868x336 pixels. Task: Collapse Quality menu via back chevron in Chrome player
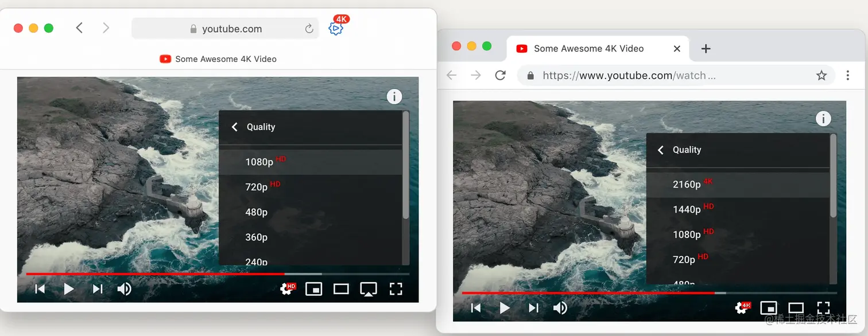point(660,150)
